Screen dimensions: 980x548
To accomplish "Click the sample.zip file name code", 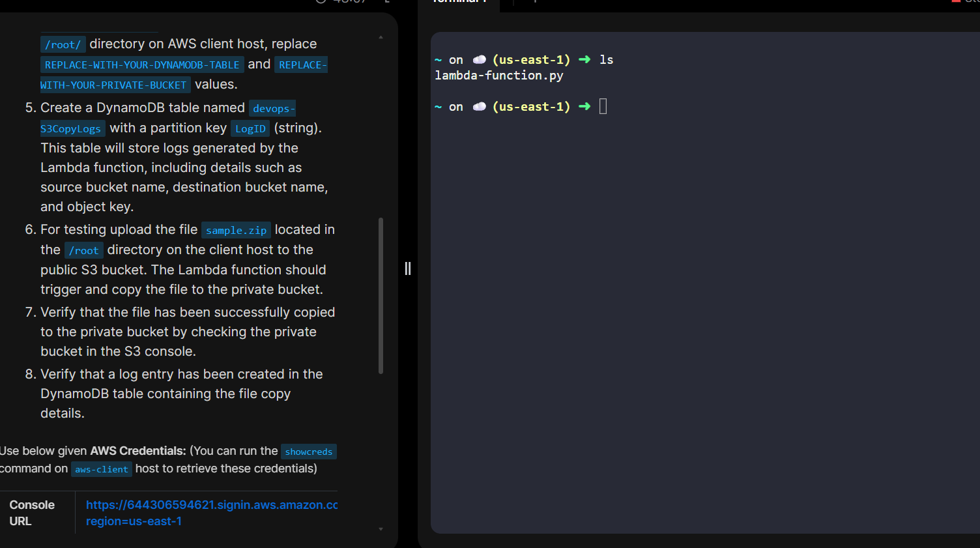I will [236, 231].
